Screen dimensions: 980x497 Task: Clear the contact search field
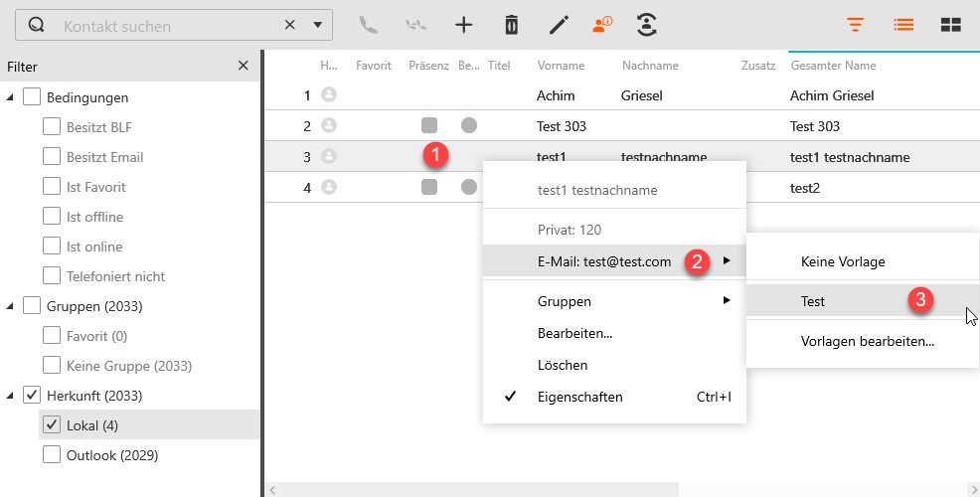click(290, 25)
